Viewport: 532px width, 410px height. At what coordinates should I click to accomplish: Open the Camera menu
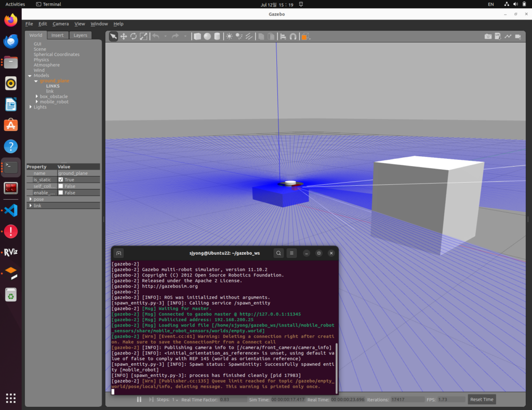(60, 24)
